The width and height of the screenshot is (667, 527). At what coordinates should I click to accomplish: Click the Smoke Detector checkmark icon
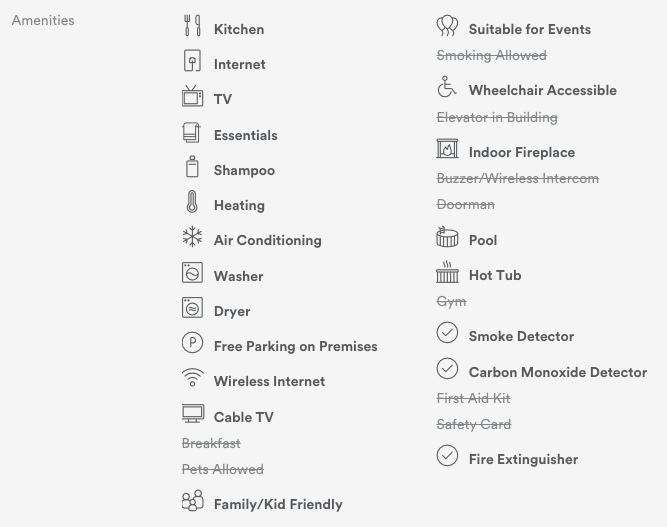(447, 333)
